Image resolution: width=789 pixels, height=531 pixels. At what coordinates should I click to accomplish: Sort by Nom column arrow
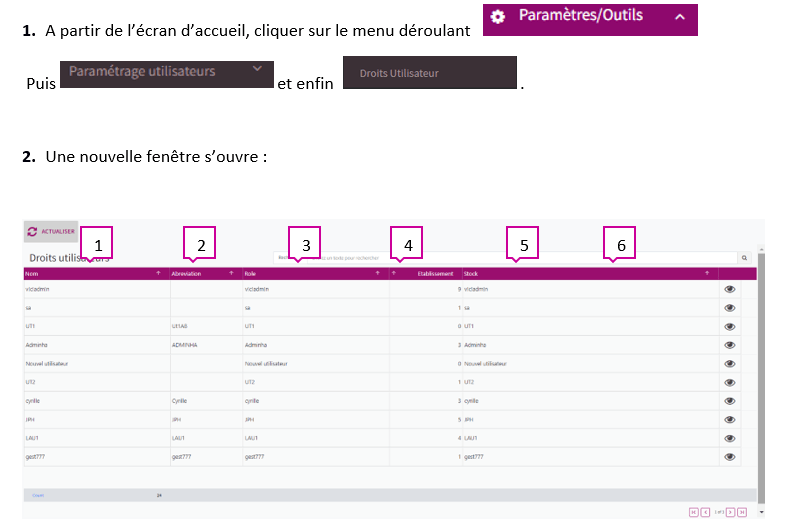[158, 273]
